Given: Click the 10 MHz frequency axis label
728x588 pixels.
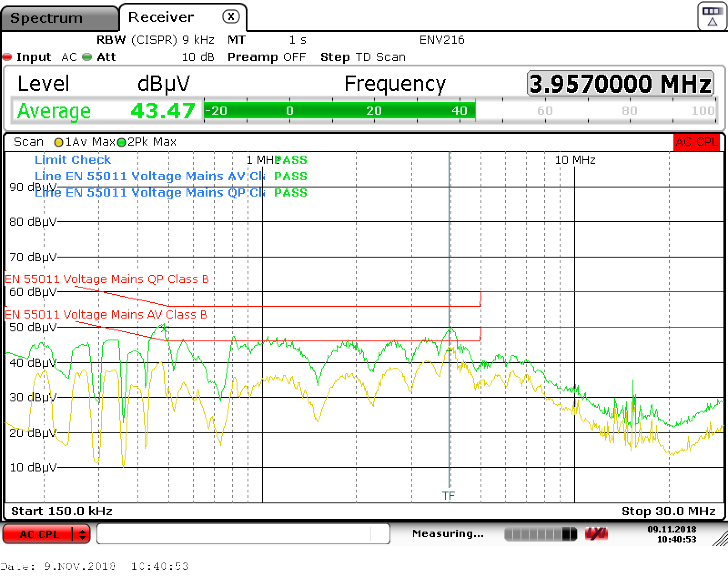Looking at the screenshot, I should (575, 160).
